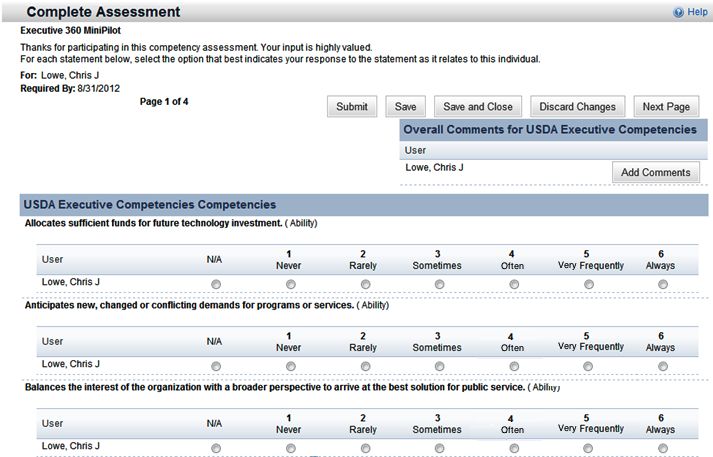This screenshot has width=713, height=457.
Task: Open the Help icon
Action: 678,12
